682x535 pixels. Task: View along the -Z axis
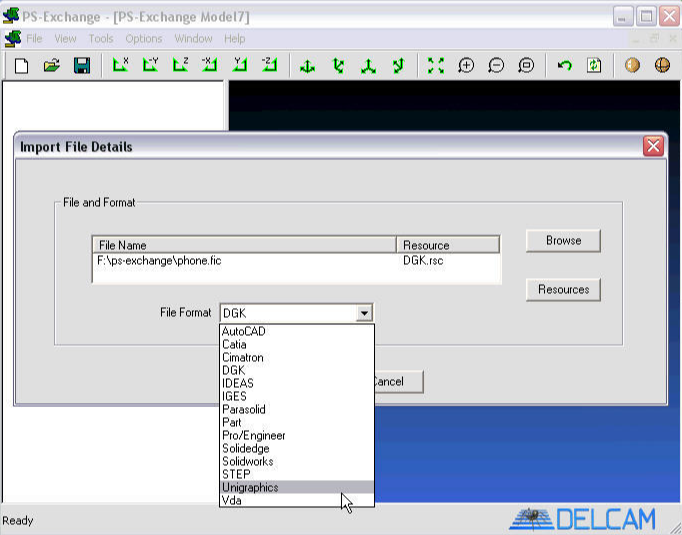pyautogui.click(x=270, y=65)
